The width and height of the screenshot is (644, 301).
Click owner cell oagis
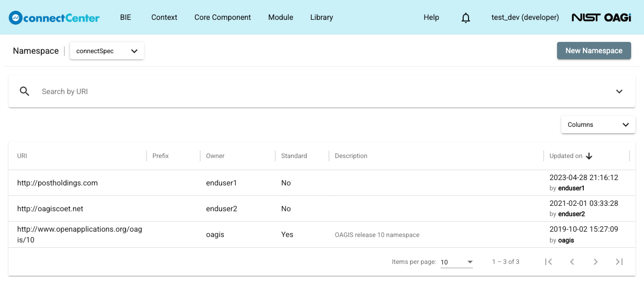tap(215, 234)
